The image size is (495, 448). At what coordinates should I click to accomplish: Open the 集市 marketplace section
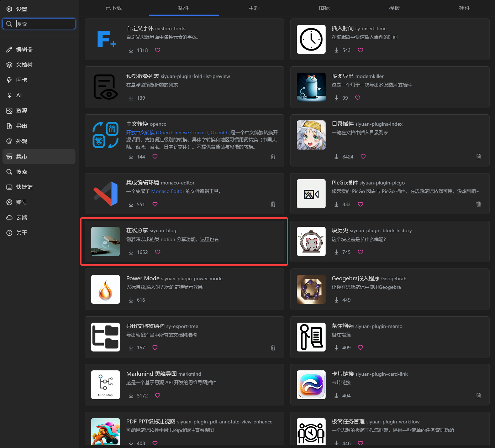tap(39, 157)
